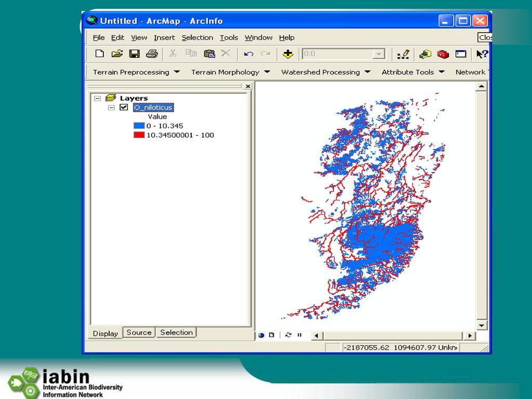This screenshot has height=399, width=532.
Task: Switch to the Display tab
Action: 105,333
